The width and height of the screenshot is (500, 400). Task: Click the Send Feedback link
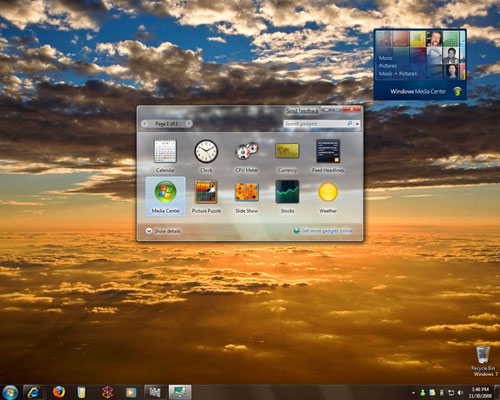[x=302, y=111]
